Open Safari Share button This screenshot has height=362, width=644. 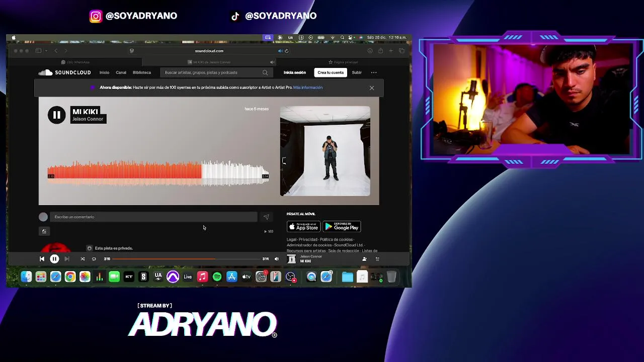380,51
